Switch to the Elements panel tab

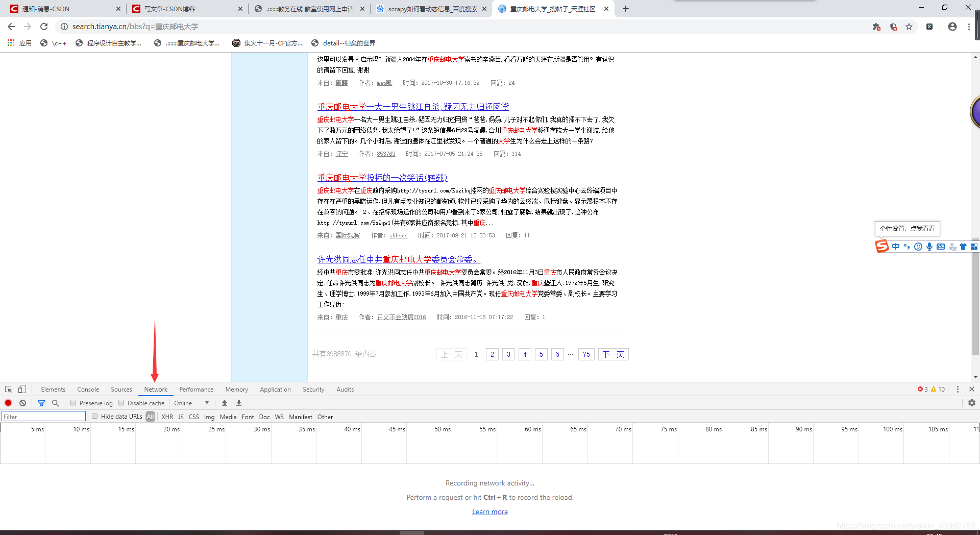[x=53, y=389]
